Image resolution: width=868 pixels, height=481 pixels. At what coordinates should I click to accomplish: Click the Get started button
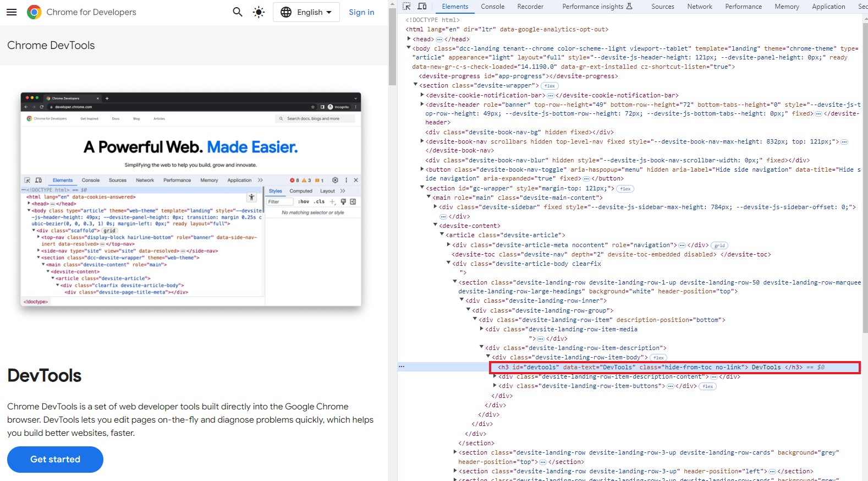pos(55,459)
